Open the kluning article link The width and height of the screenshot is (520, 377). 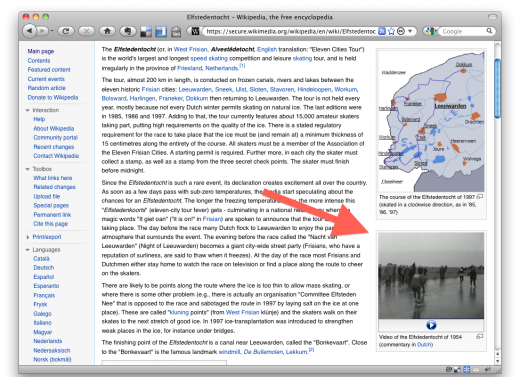pos(179,312)
